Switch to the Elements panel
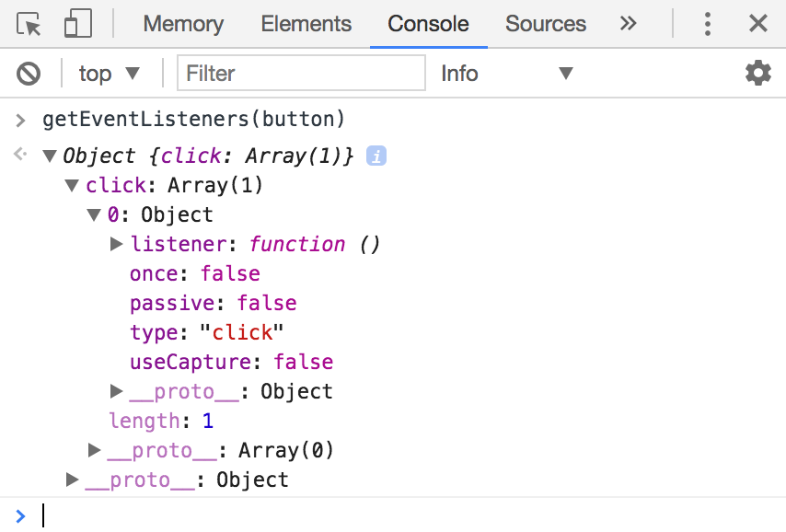Viewport: 786px width, 532px height. (x=306, y=24)
